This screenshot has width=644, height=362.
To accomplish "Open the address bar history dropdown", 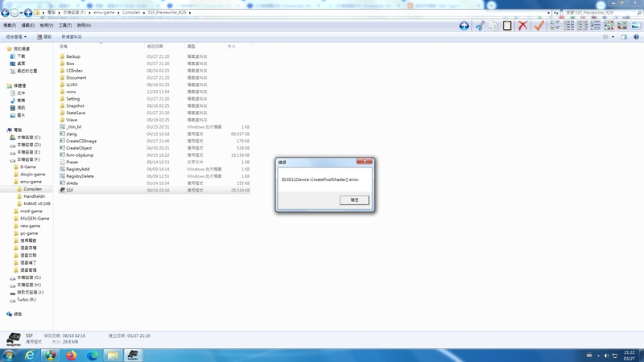I will (548, 13).
